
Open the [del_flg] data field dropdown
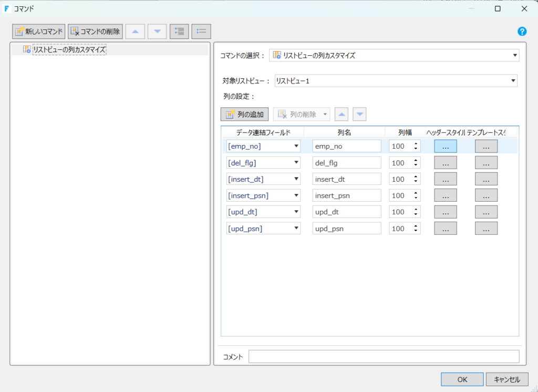(296, 163)
